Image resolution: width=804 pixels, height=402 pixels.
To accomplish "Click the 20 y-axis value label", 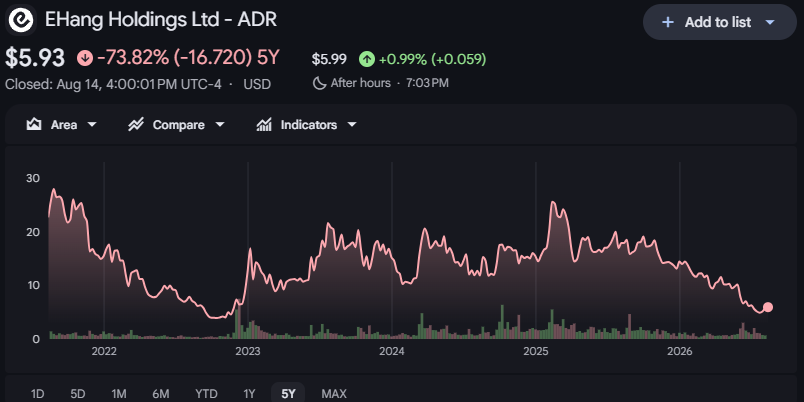I will coord(33,232).
